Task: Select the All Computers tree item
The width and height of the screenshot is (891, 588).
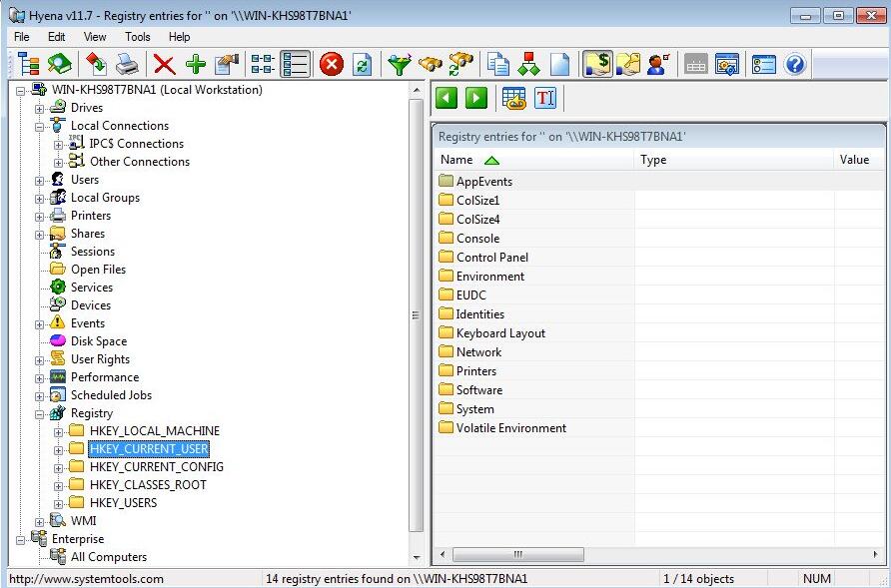Action: [x=109, y=557]
